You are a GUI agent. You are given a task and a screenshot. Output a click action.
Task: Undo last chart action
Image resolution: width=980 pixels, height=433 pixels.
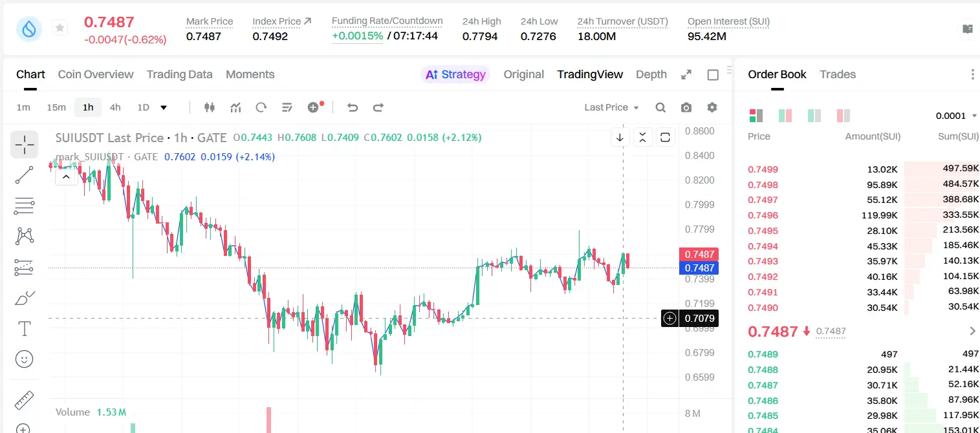pos(353,107)
